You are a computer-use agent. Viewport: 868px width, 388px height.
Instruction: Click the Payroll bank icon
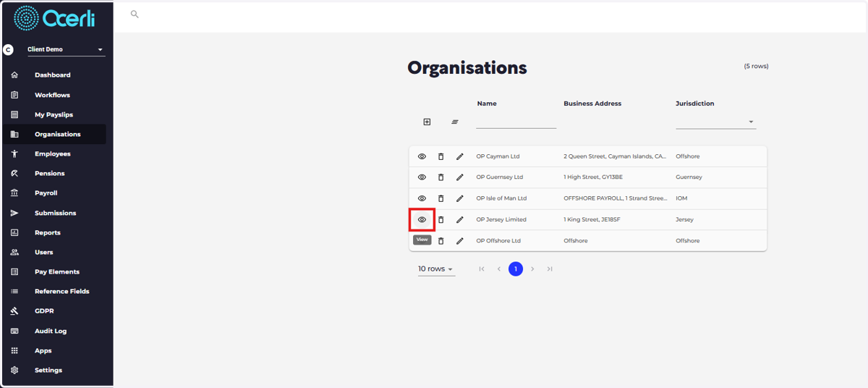pos(14,193)
